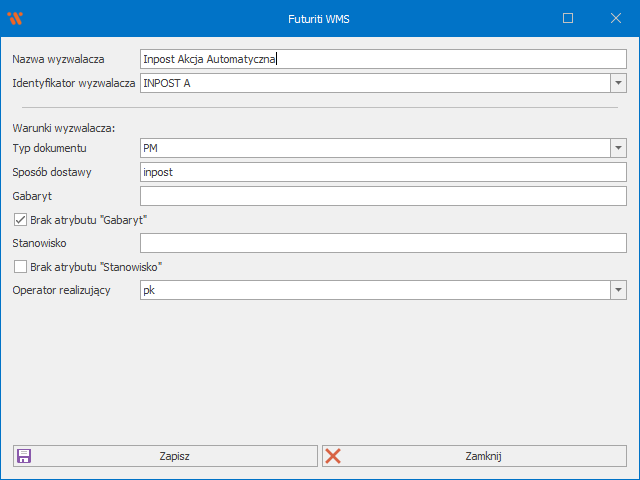This screenshot has width=640, height=480.
Task: Maximize the Futuriti WMS window
Action: (x=568, y=18)
